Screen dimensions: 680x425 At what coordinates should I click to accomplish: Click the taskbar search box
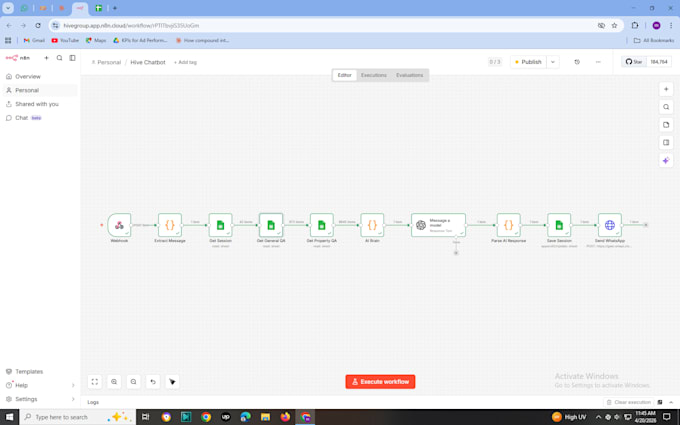pos(78,417)
